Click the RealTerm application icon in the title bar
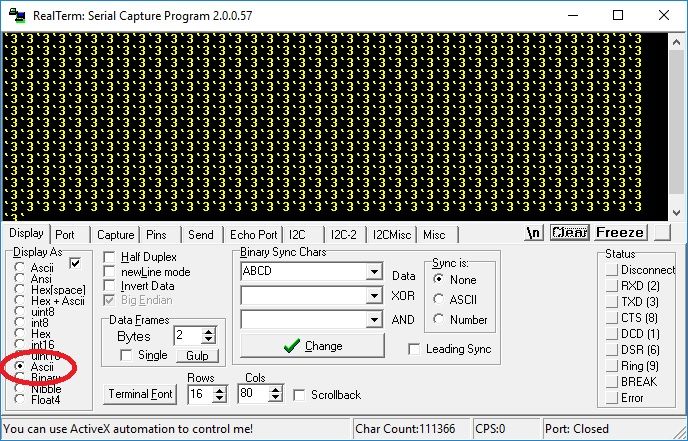Image resolution: width=688 pixels, height=441 pixels. coord(18,16)
